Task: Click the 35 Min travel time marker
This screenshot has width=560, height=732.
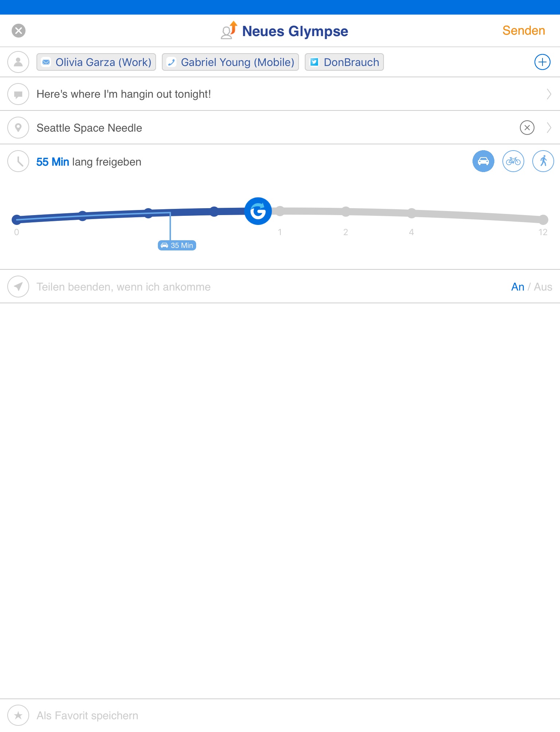Action: coord(177,245)
